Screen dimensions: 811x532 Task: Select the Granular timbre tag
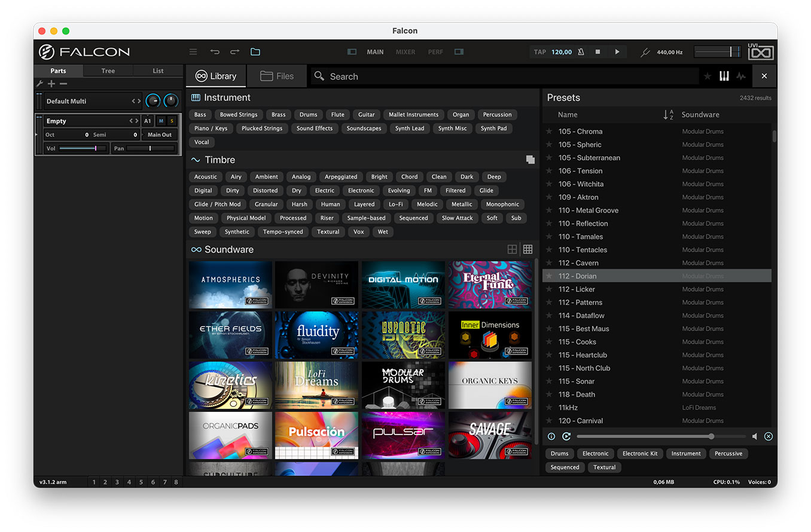click(266, 204)
